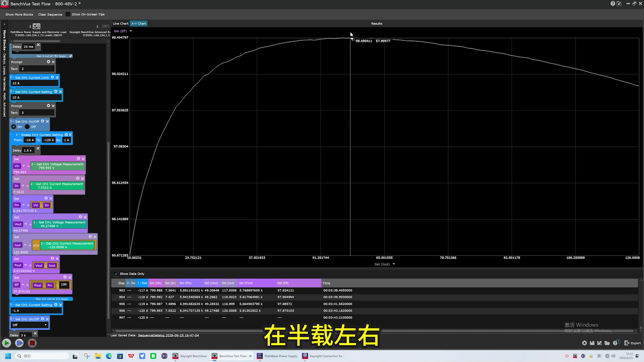The image size is (644, 362).
Task: Stop the sequence with the red stop button
Action: coord(32,343)
